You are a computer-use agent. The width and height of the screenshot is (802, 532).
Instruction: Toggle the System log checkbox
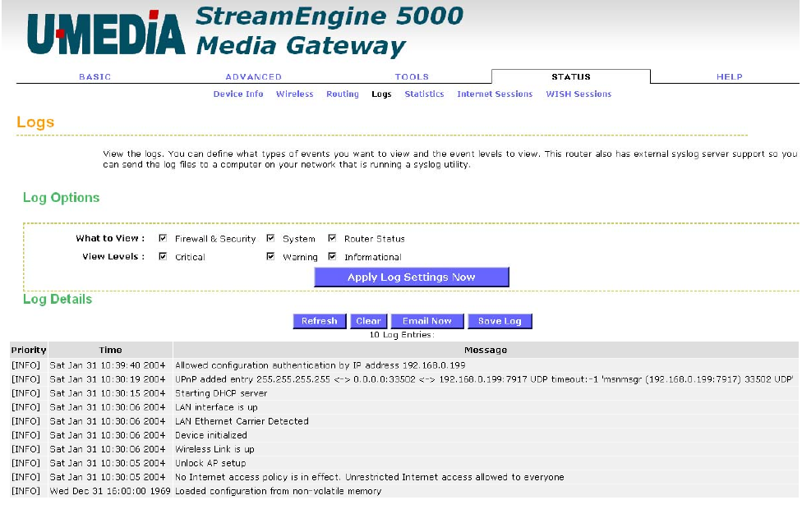[270, 238]
